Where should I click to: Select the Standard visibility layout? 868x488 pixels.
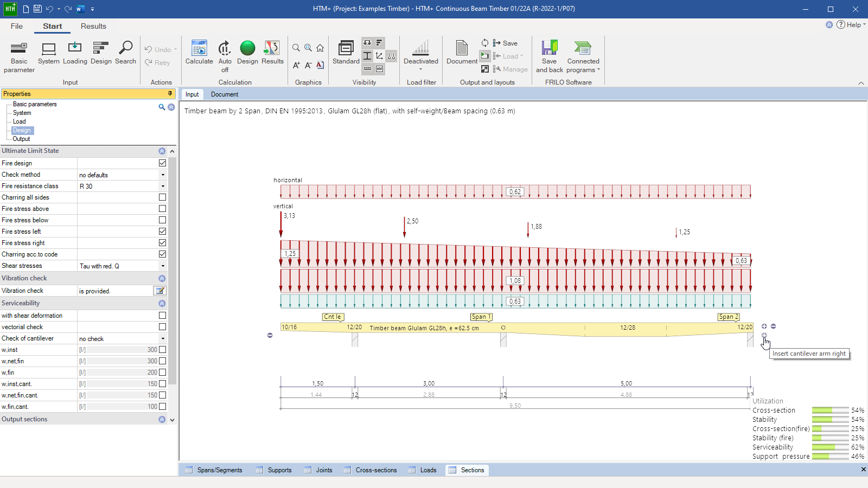(x=346, y=53)
